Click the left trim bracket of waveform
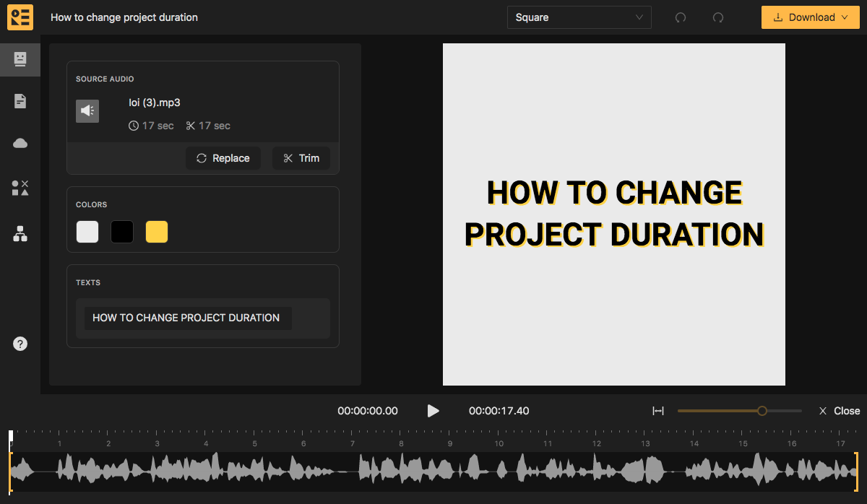Screen dimensions: 867x504 [11, 472]
